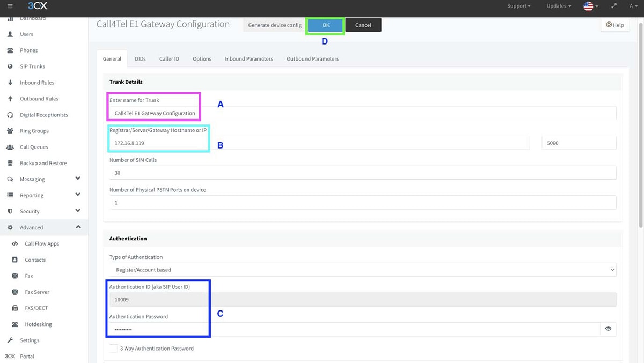Collapse the Advanced section chevron

coord(78,227)
